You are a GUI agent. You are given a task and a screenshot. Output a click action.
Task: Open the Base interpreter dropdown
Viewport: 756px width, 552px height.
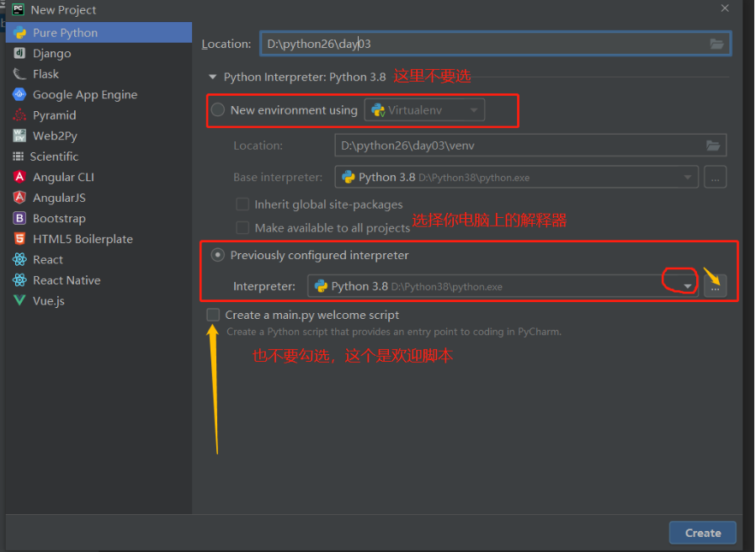tap(516, 178)
